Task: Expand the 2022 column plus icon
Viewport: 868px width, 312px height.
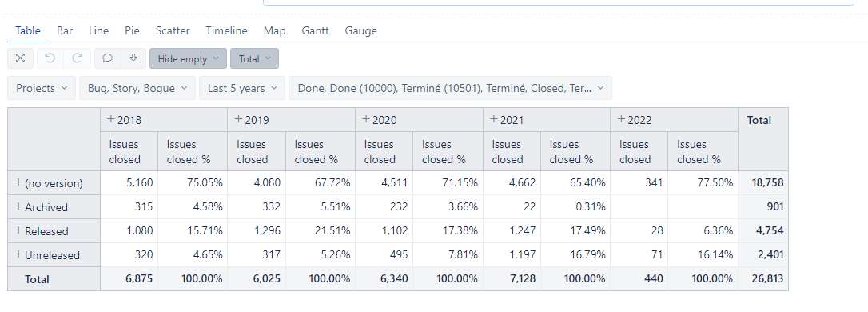Action: [621, 120]
